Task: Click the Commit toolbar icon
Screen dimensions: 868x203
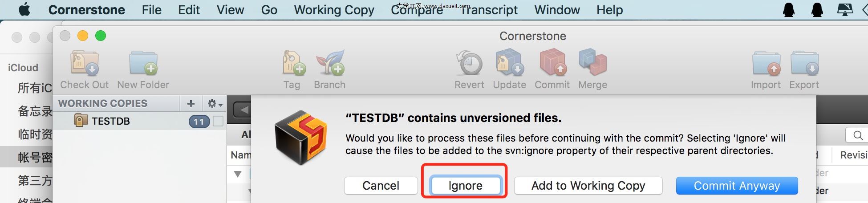Action: tap(552, 64)
